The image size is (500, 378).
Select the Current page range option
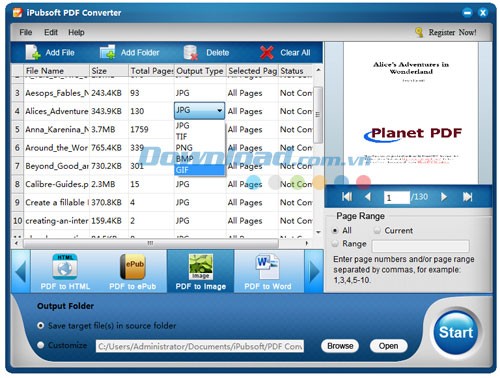(377, 230)
